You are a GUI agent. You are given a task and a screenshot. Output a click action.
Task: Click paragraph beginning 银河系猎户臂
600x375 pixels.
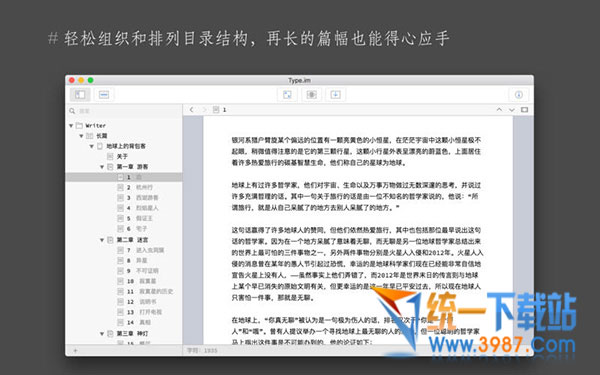tap(356, 152)
